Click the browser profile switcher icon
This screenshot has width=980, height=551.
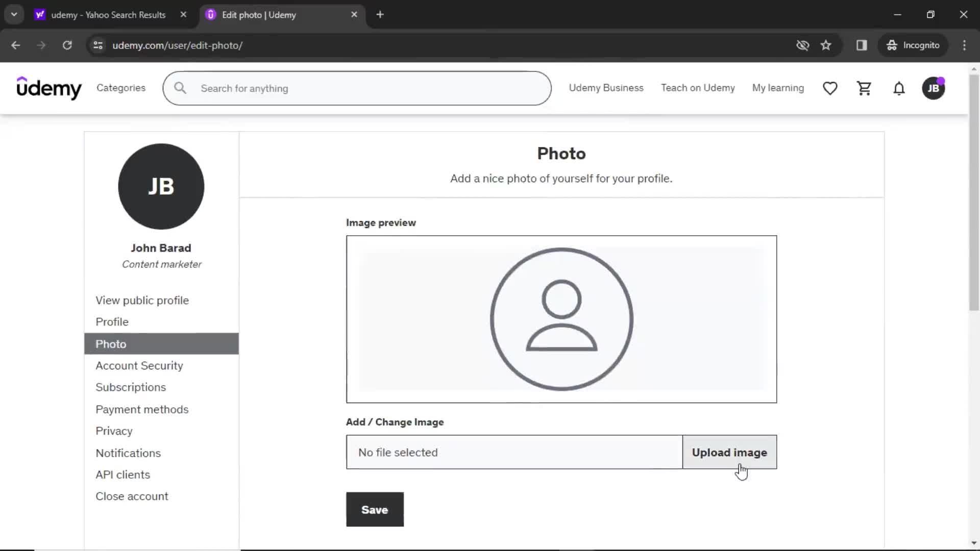pos(913,45)
